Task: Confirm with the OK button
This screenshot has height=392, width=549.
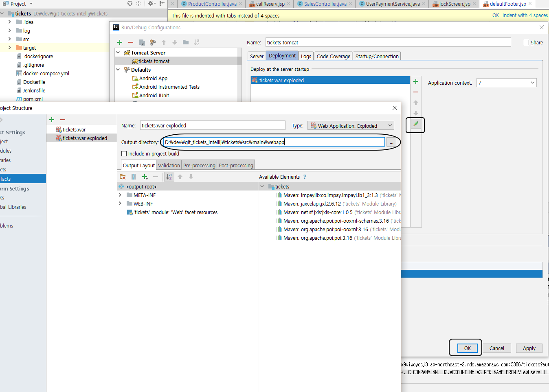Action: pos(468,348)
